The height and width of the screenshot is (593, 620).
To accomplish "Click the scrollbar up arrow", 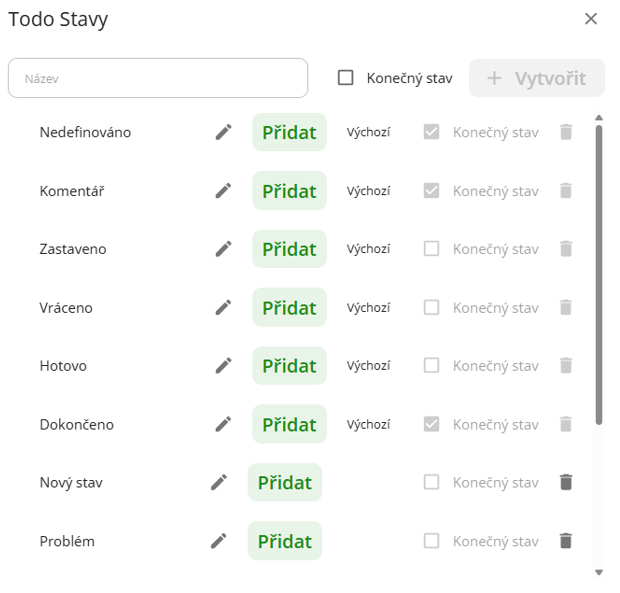I will (599, 119).
